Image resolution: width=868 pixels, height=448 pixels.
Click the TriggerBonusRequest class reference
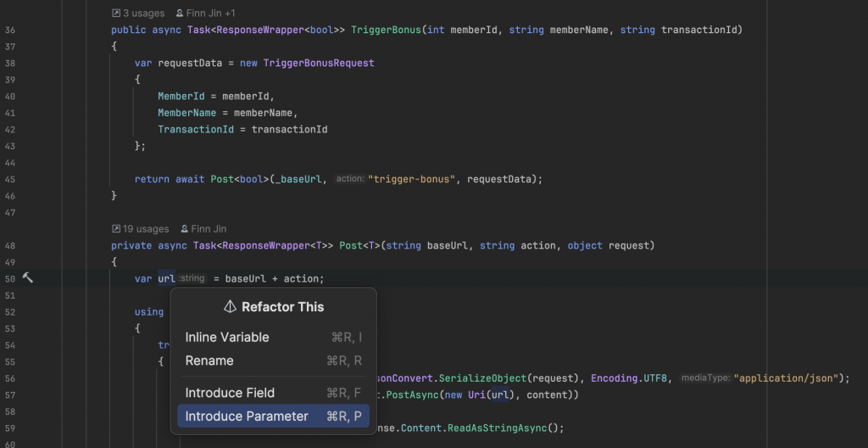coord(319,63)
